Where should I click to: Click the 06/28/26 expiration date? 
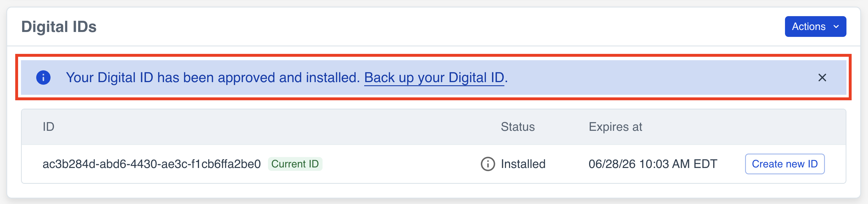pos(653,164)
